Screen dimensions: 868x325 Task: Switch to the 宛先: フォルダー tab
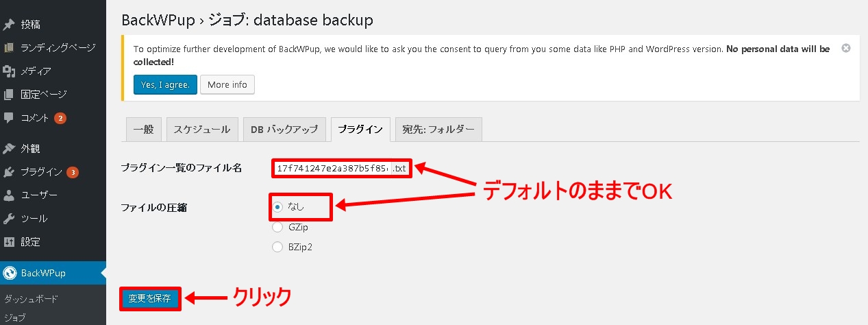click(438, 129)
